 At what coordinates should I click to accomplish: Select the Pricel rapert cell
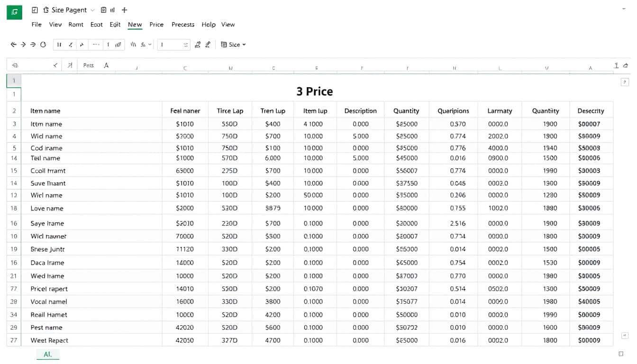(x=91, y=289)
